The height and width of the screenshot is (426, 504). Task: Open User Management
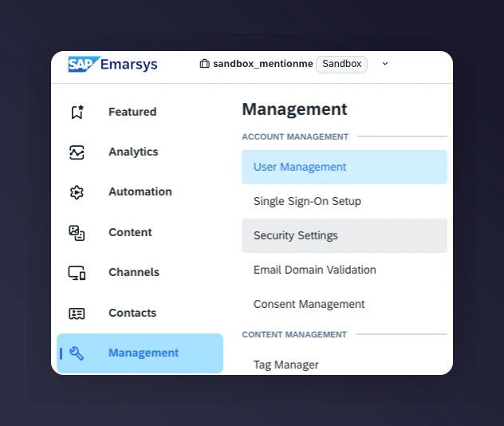pos(345,167)
